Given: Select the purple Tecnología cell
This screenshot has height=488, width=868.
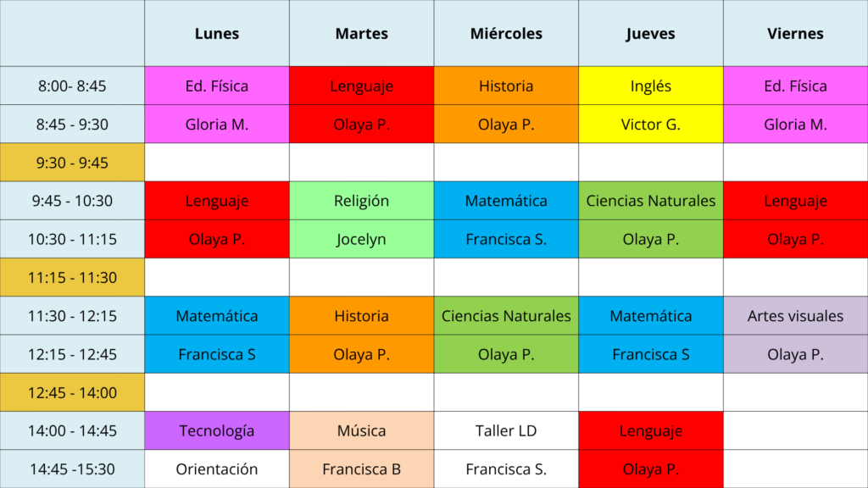Looking at the screenshot, I should point(217,430).
